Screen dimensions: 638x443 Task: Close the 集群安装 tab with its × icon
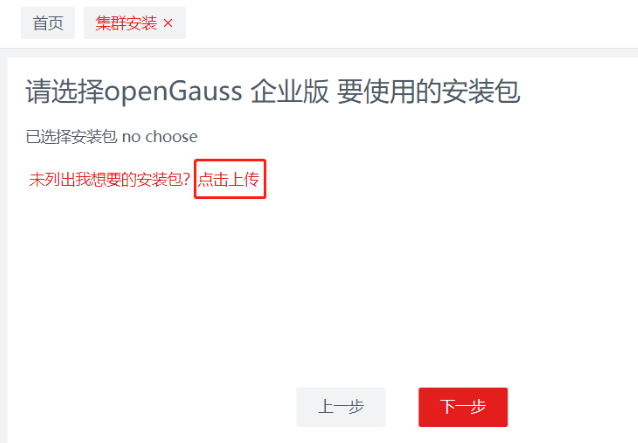click(168, 23)
